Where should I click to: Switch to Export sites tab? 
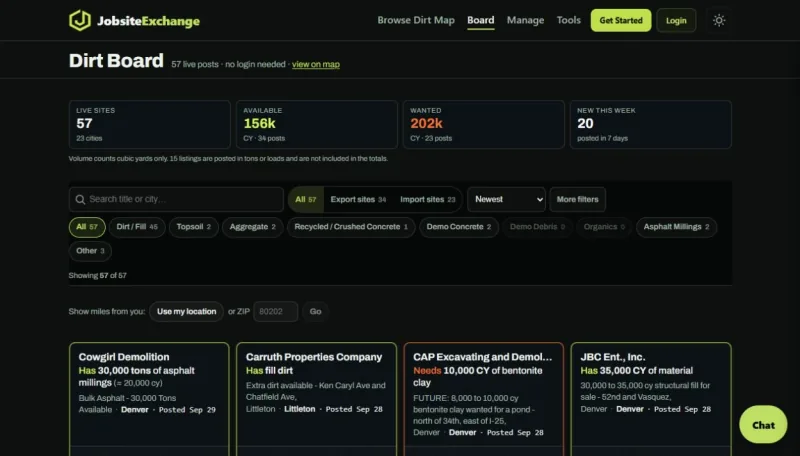358,199
